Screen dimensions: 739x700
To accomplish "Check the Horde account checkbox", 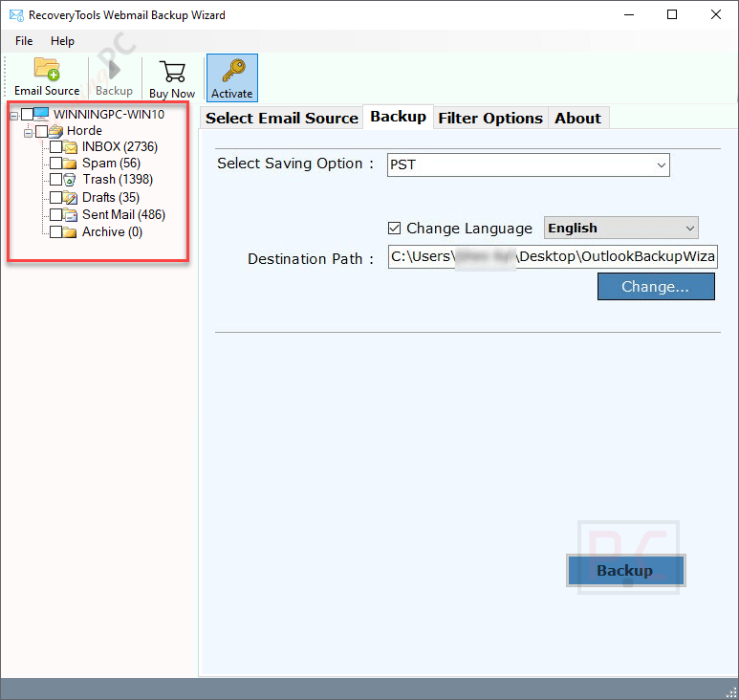I will point(41,131).
